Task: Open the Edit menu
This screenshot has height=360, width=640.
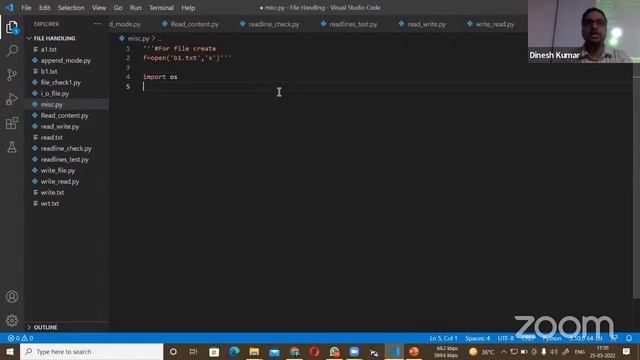Action: click(x=44, y=8)
